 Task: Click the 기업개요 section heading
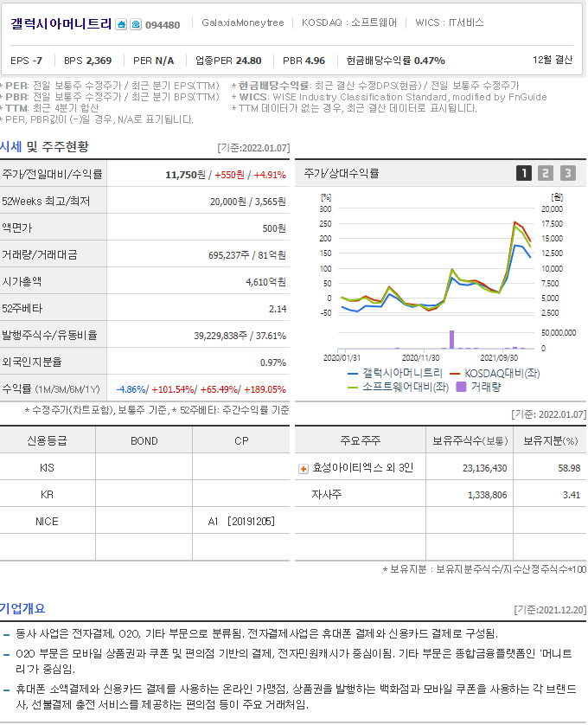(x=22, y=608)
